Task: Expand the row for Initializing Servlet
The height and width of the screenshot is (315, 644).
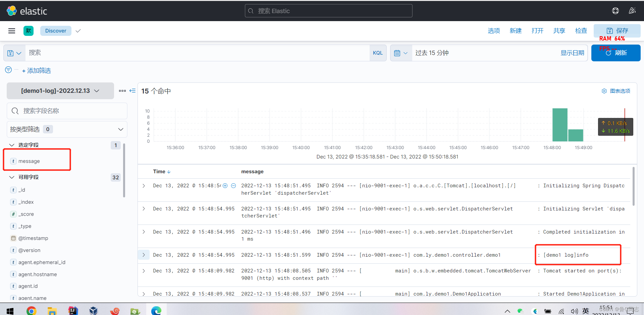Action: click(x=144, y=209)
